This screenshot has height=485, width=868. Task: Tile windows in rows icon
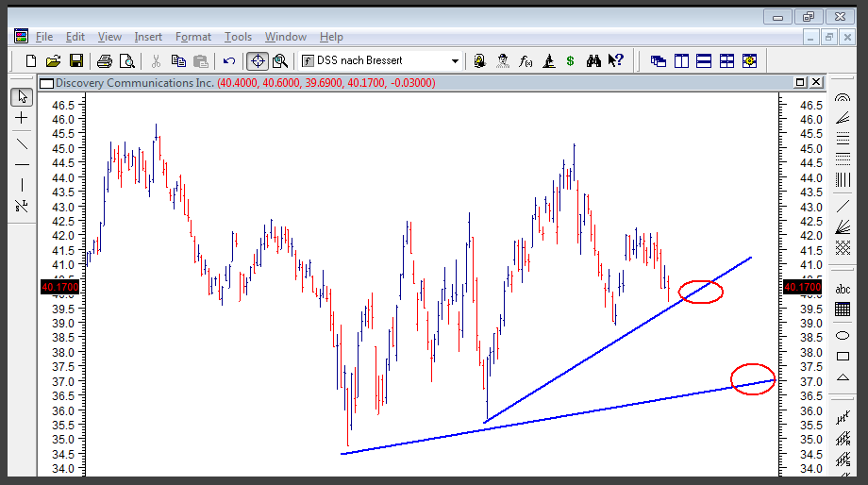coord(704,61)
